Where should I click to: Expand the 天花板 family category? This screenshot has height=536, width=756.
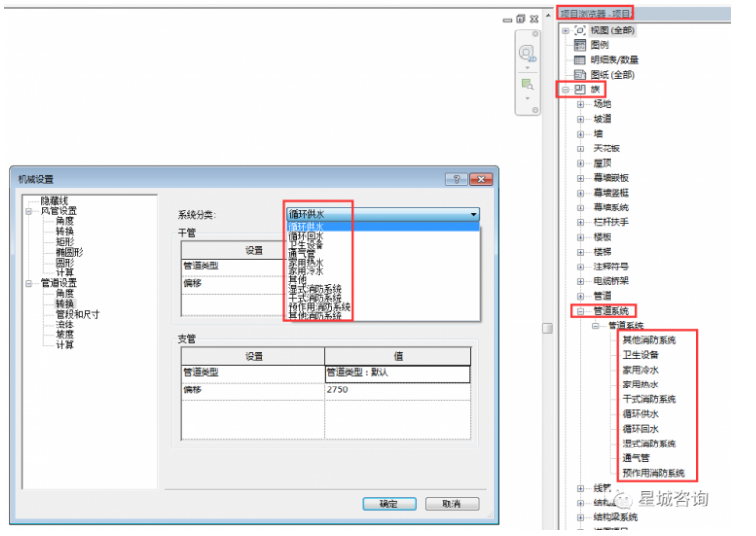[580, 149]
